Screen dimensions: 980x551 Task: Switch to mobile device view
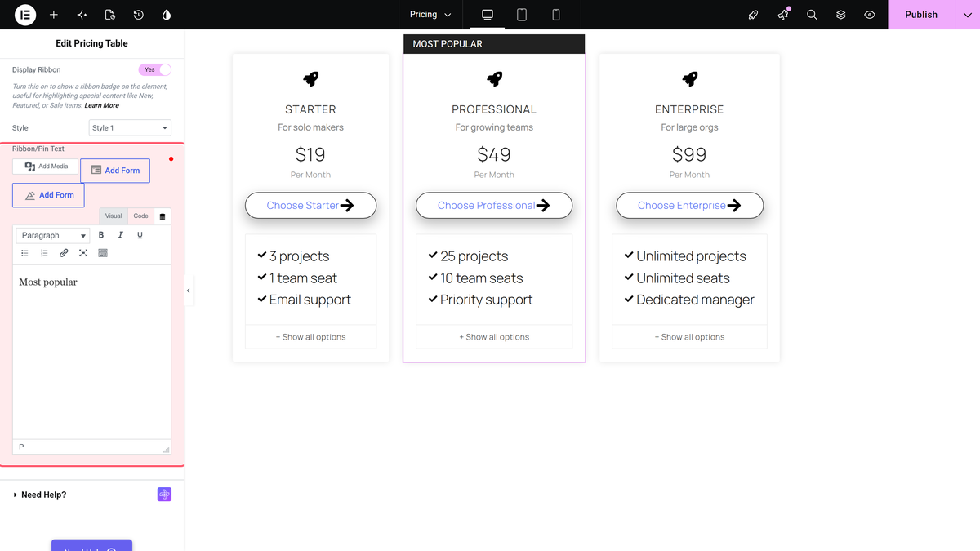(556, 15)
